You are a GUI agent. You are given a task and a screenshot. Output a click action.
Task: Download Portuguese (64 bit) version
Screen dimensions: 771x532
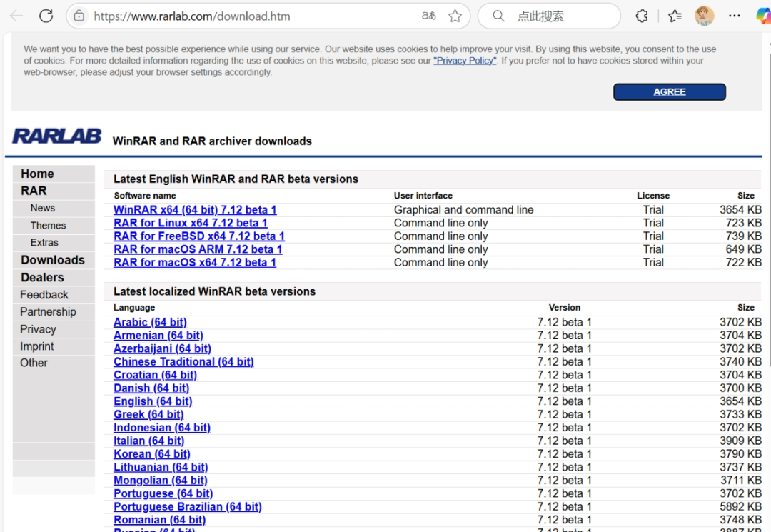click(x=163, y=493)
